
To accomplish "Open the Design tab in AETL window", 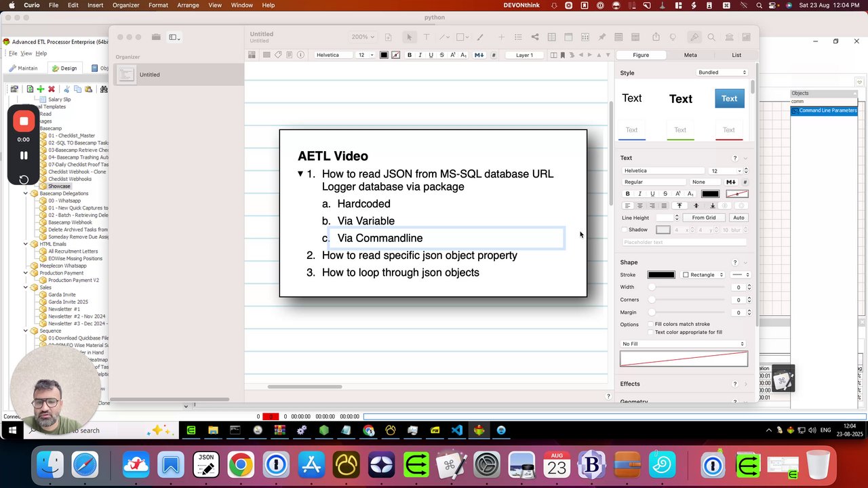I will [64, 68].
